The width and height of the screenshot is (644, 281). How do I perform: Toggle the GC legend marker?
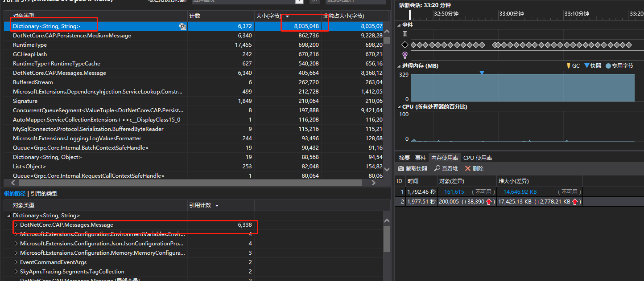tap(568, 66)
